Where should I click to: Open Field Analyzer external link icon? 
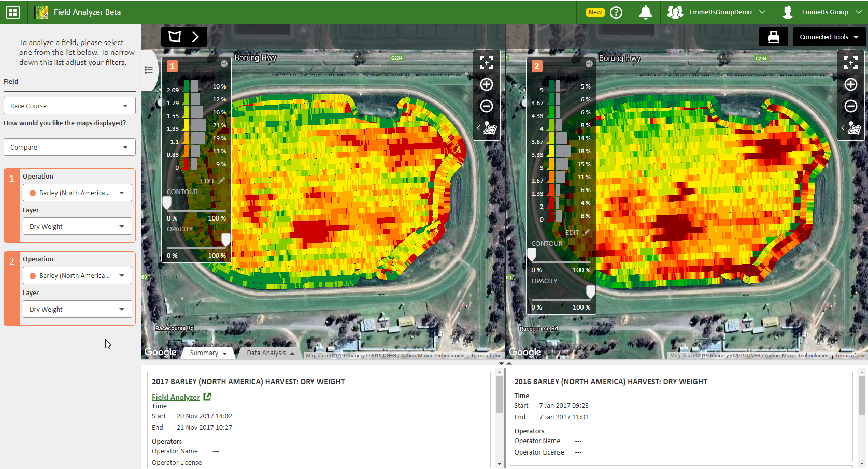pyautogui.click(x=207, y=397)
